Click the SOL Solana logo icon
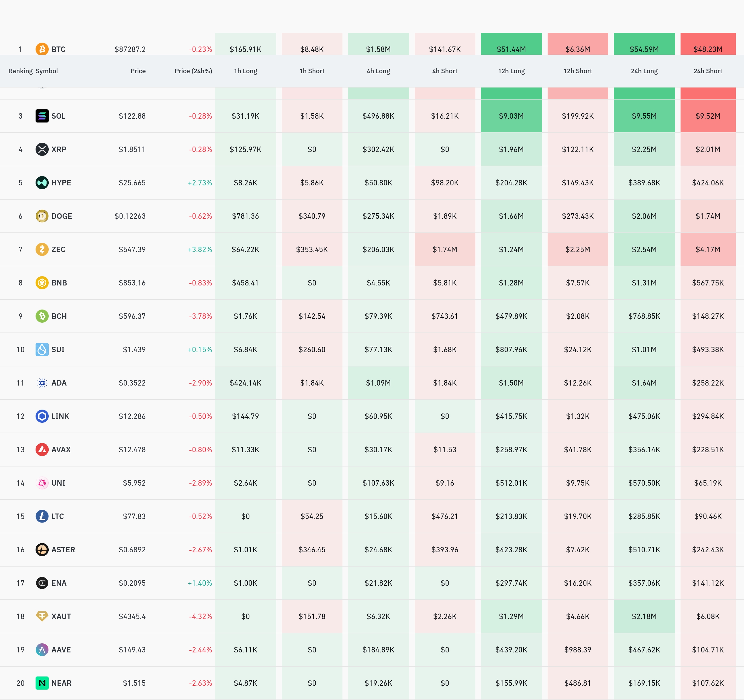 [x=42, y=116]
